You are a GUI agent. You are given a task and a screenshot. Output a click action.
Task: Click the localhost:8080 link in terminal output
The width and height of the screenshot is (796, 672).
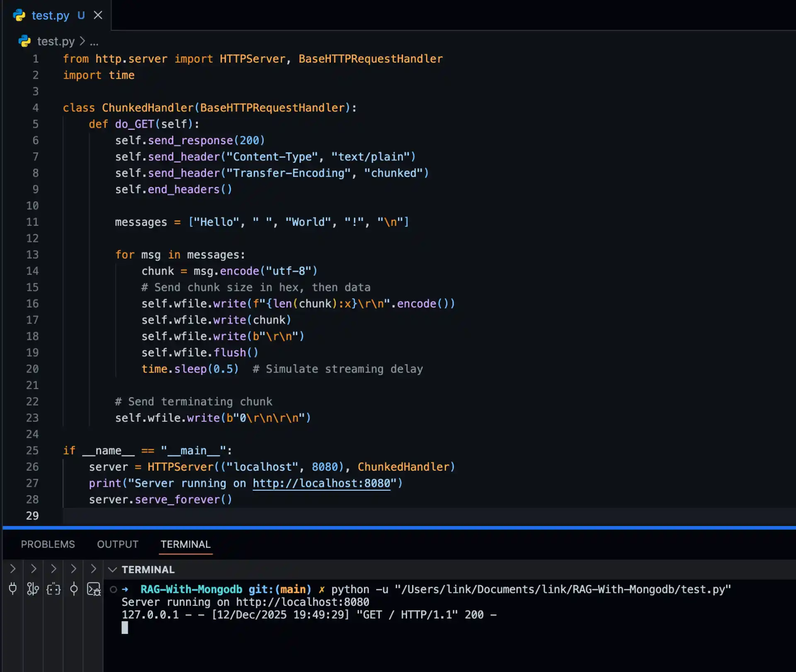(302, 602)
